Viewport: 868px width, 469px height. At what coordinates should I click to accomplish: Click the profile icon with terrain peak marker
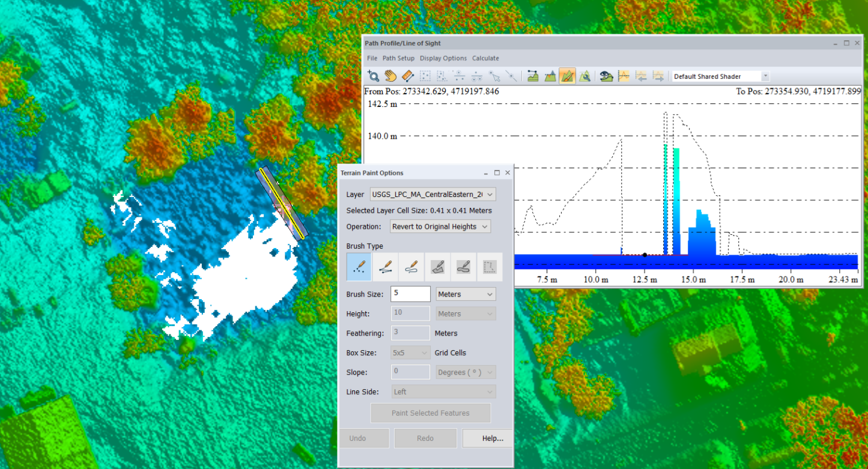[x=550, y=76]
